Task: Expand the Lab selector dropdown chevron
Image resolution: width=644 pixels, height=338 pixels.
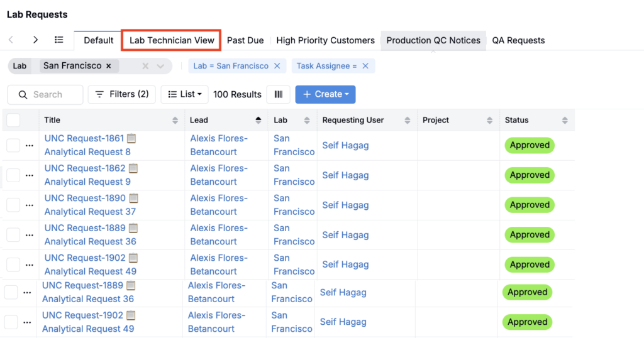Action: point(161,66)
